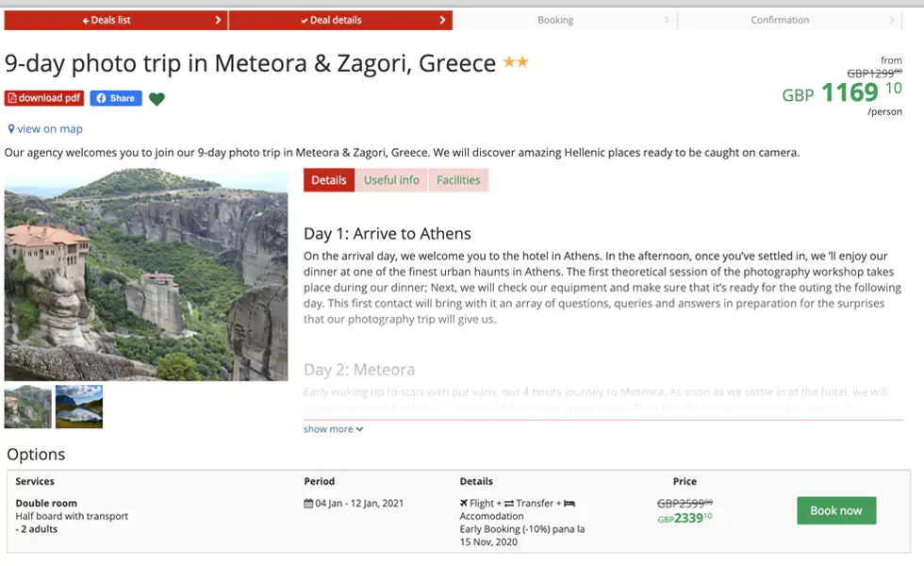The image size is (924, 566).
Task: Toggle the green heart favorite icon
Action: click(x=157, y=99)
